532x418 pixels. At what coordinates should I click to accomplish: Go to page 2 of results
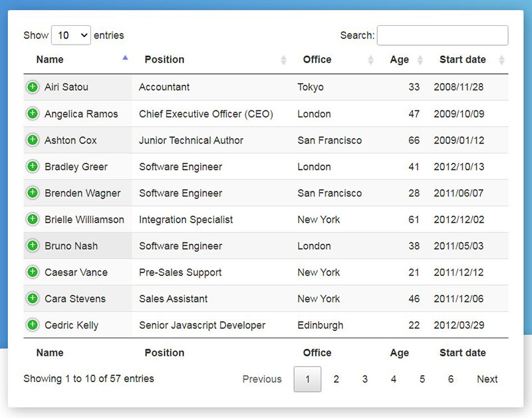[336, 379]
